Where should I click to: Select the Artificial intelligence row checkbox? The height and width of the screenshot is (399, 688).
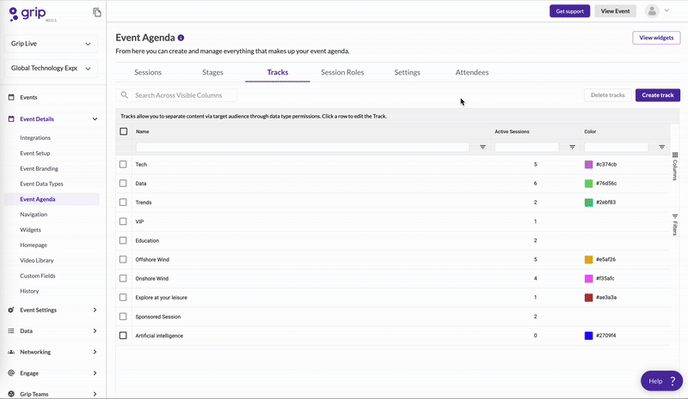pyautogui.click(x=123, y=335)
